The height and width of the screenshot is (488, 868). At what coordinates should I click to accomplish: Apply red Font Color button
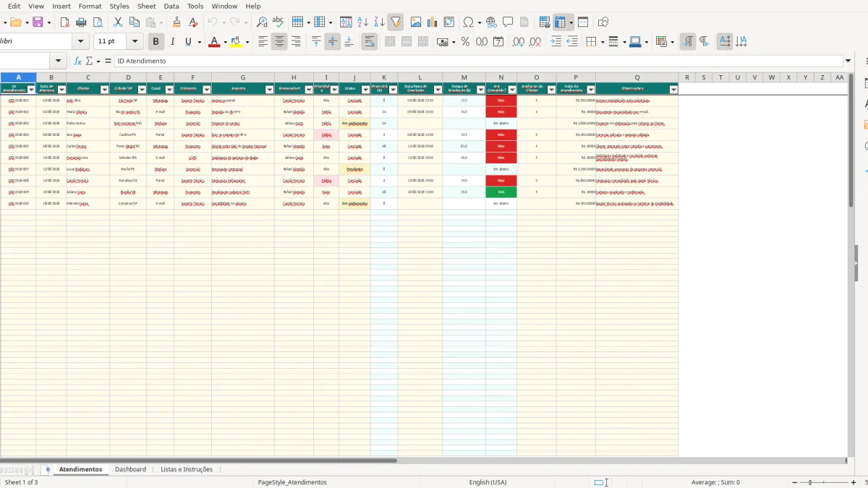[x=213, y=42]
